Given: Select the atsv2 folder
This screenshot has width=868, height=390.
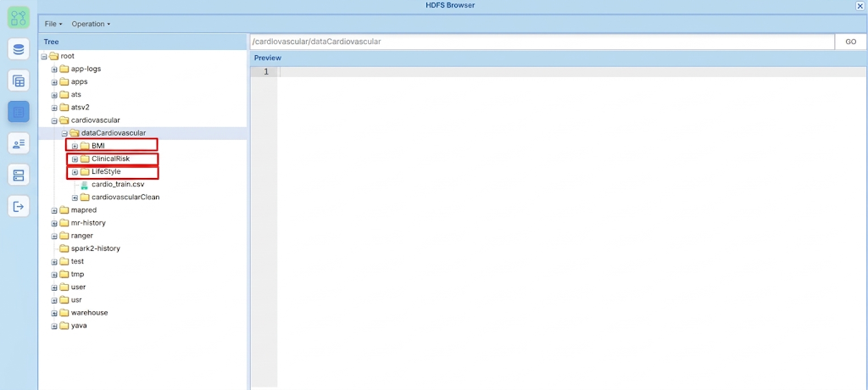Looking at the screenshot, I should point(81,108).
